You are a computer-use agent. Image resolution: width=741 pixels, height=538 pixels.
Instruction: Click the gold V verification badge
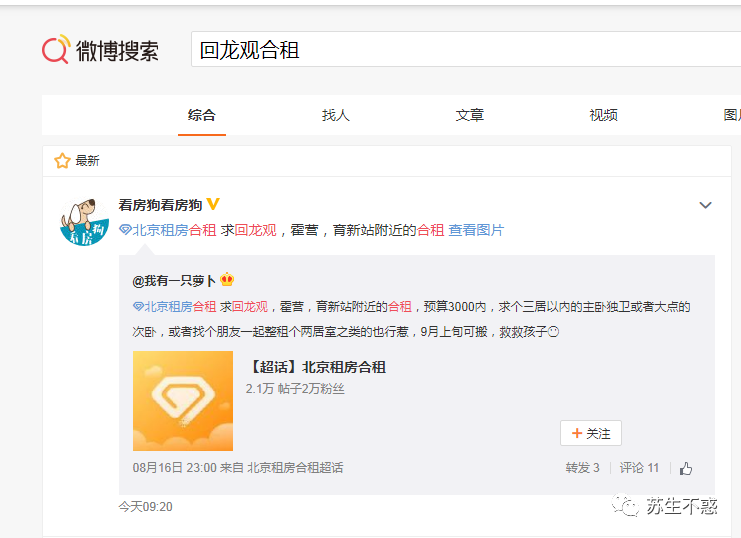[213, 204]
